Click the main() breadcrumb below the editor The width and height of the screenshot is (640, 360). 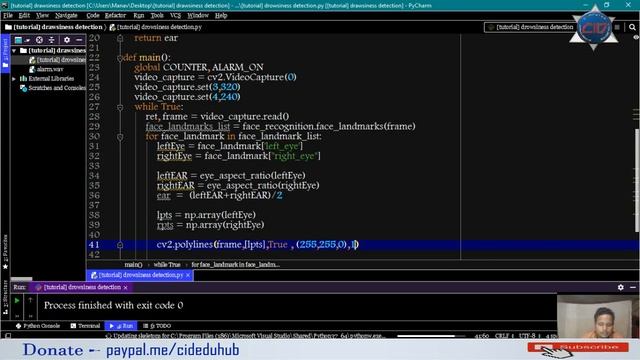(133, 264)
